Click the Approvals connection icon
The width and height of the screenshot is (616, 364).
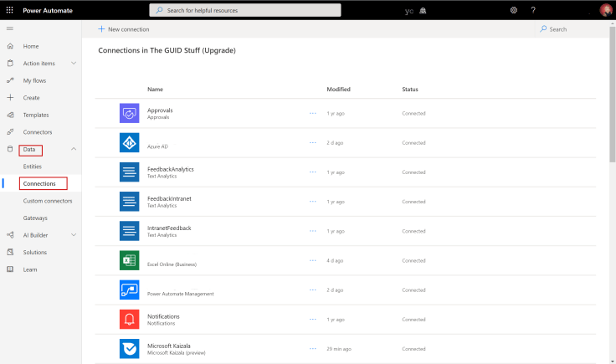pos(129,113)
